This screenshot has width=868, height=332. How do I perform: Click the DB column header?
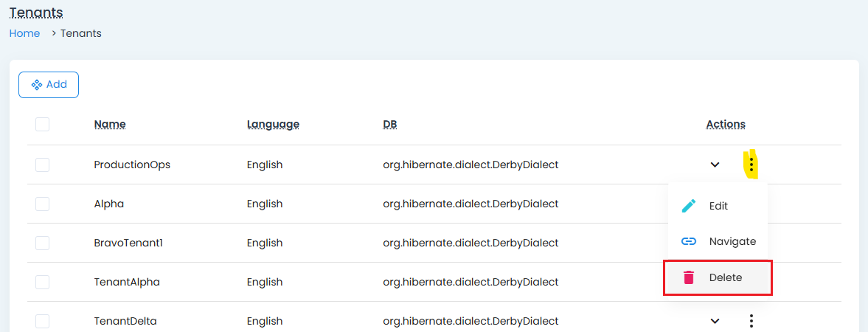[x=390, y=124]
